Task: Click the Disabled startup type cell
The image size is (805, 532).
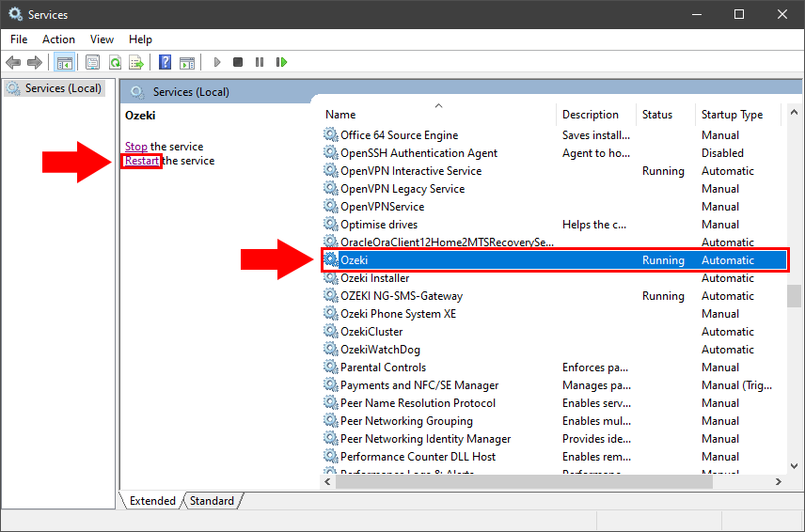Action: click(x=722, y=153)
